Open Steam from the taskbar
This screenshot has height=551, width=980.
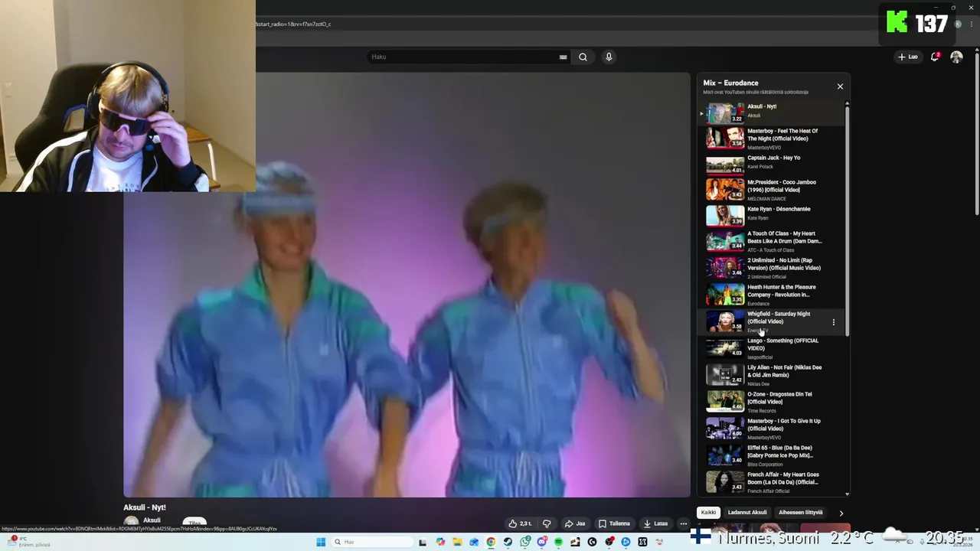point(508,543)
